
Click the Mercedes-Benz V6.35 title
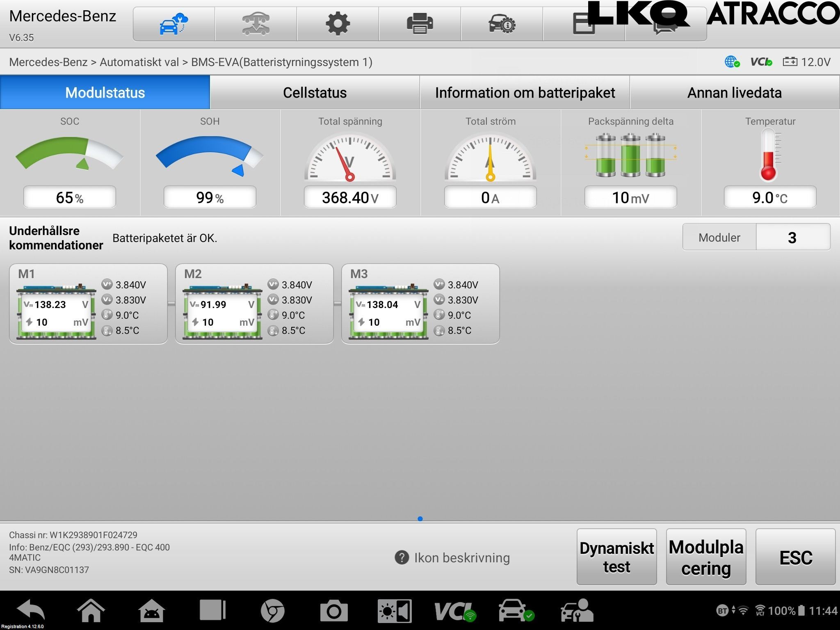coord(63,25)
